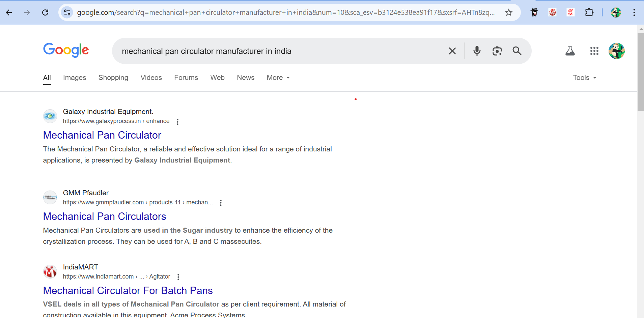644x318 pixels.
Task: Click the magnifying glass search icon
Action: coord(517,51)
